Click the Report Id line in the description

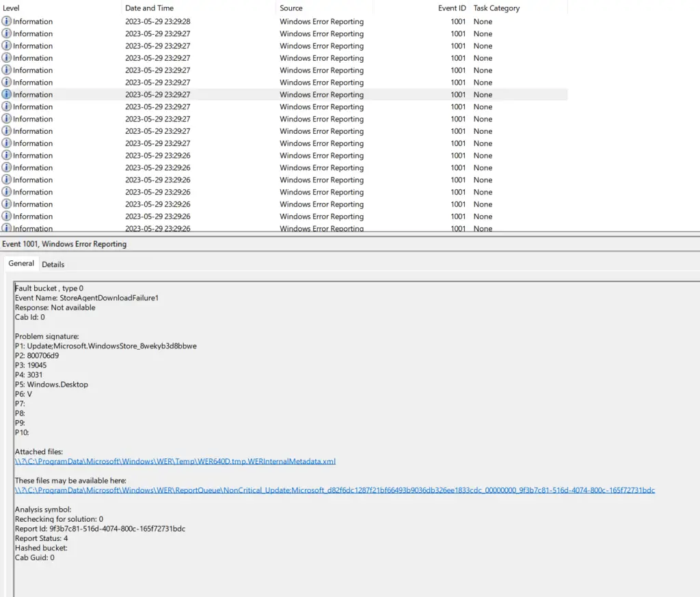[x=100, y=529]
